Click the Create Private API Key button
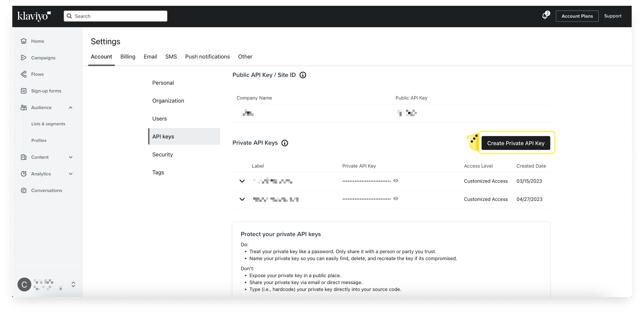The width and height of the screenshot is (644, 316). [516, 143]
